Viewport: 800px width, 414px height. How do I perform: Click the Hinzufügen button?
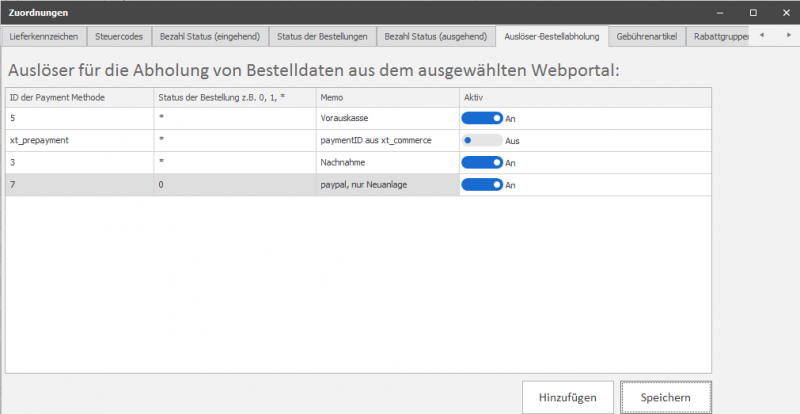(568, 397)
